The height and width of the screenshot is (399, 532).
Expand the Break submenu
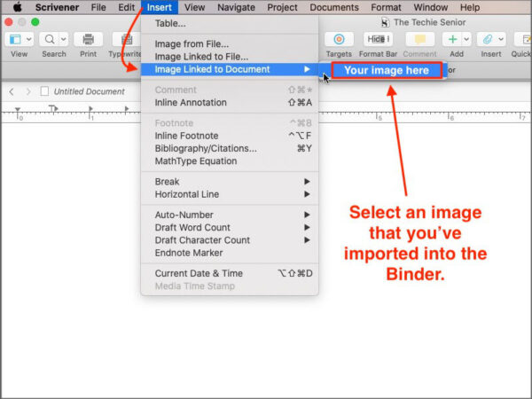pos(230,182)
